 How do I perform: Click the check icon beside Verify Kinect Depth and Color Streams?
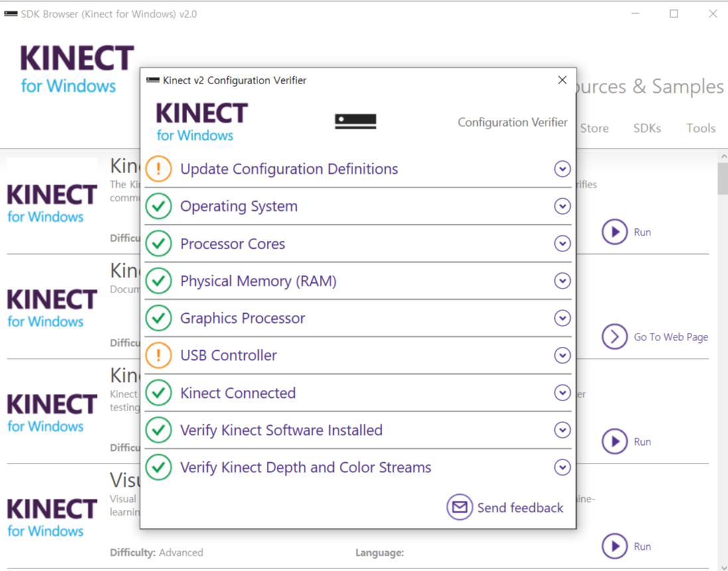pyautogui.click(x=159, y=468)
